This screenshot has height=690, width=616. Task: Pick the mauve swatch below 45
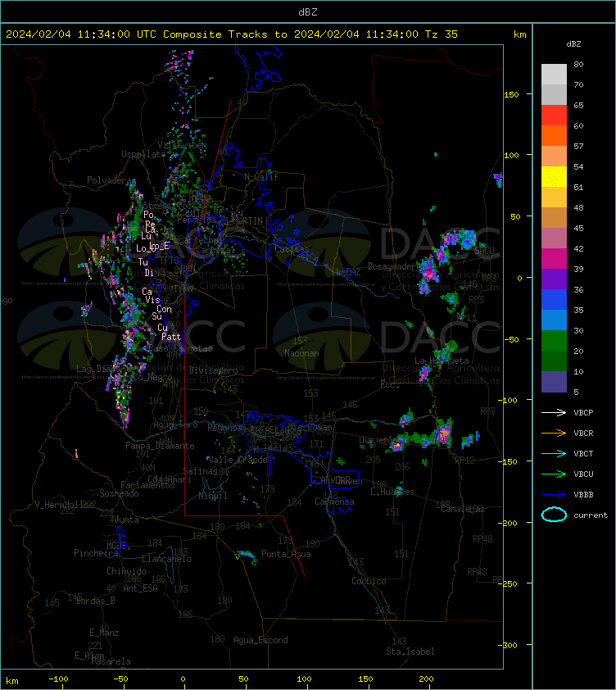pos(554,238)
